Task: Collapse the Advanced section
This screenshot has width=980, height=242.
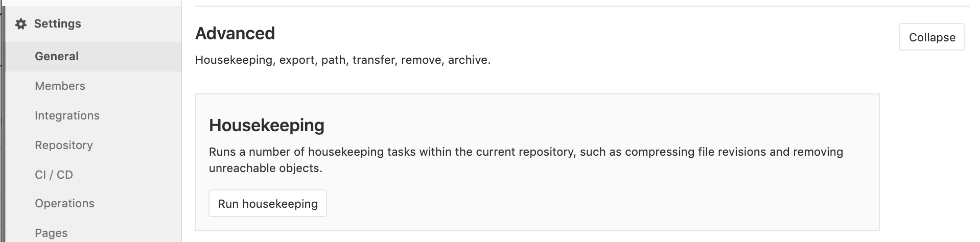Action: click(x=931, y=37)
